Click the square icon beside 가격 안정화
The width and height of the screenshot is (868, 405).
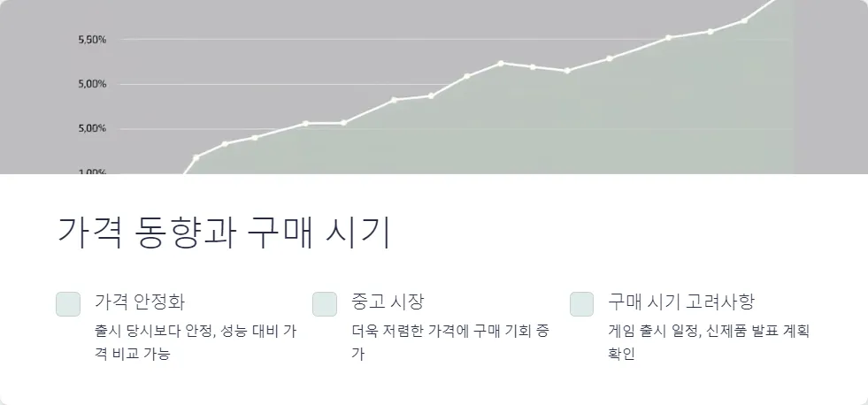coord(68,304)
